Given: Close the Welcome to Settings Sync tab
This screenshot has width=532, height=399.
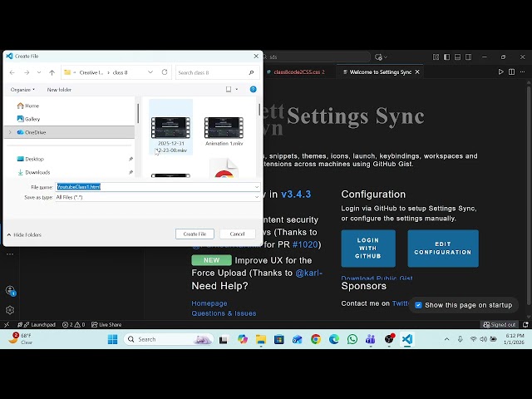Looking at the screenshot, I should click(x=417, y=72).
